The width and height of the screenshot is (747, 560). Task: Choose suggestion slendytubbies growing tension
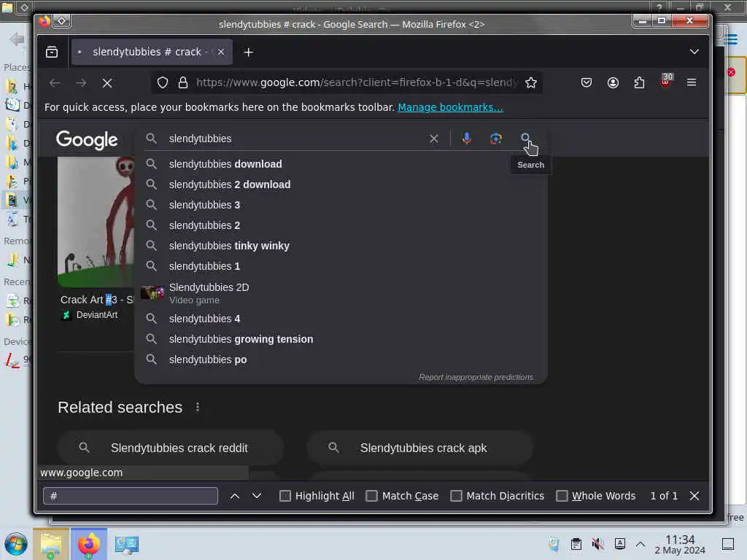click(x=341, y=339)
